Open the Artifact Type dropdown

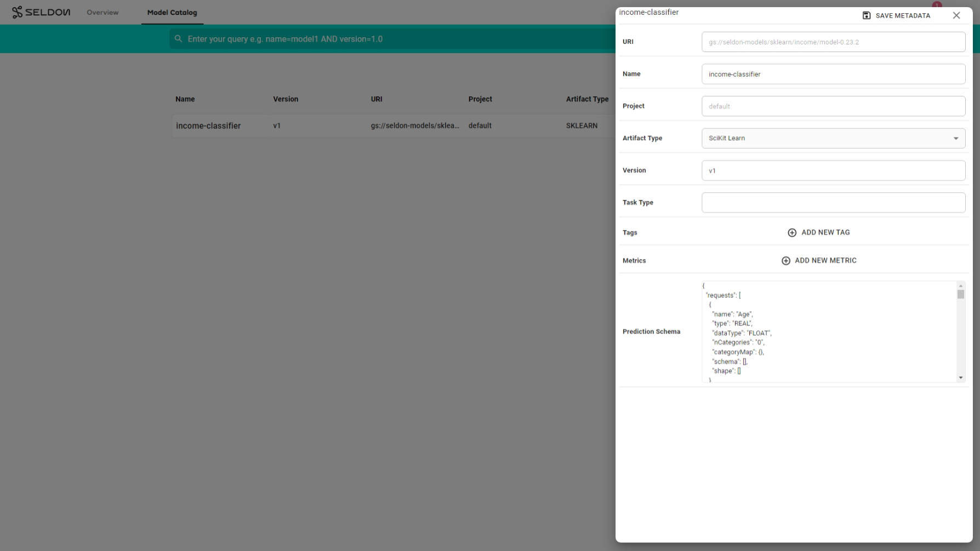(x=833, y=138)
